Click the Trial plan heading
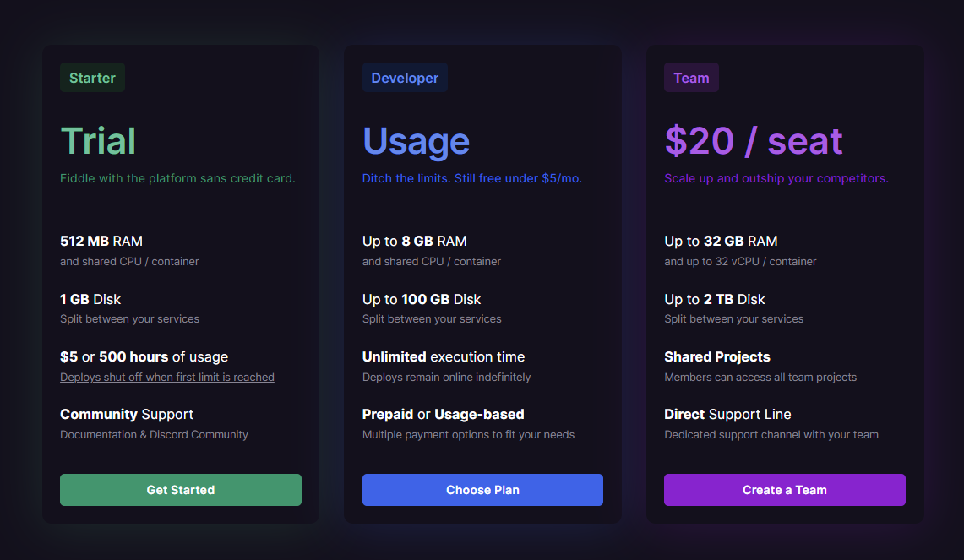The image size is (964, 560). coord(98,141)
